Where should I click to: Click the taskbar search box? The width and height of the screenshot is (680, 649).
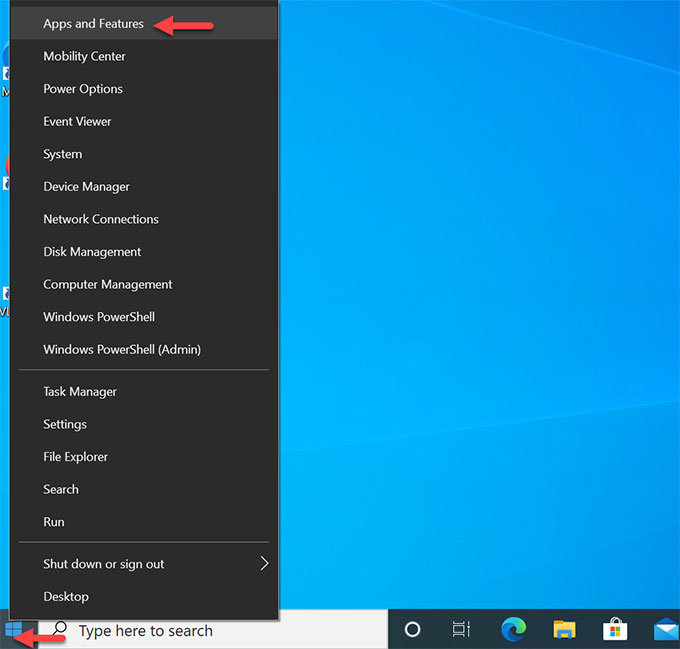(212, 629)
